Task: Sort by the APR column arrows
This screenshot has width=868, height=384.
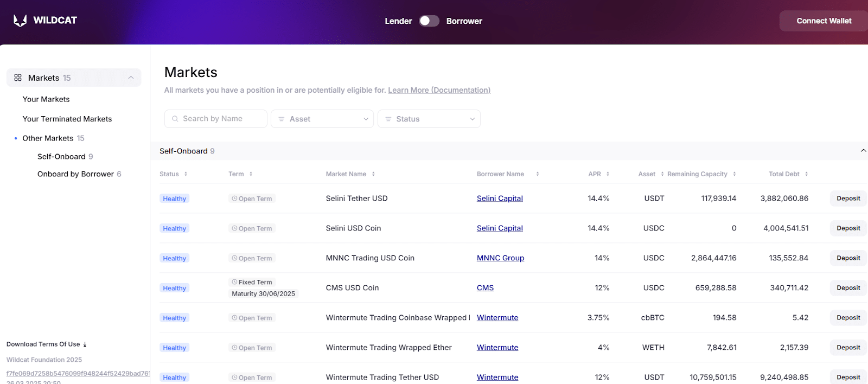Action: [x=608, y=174]
